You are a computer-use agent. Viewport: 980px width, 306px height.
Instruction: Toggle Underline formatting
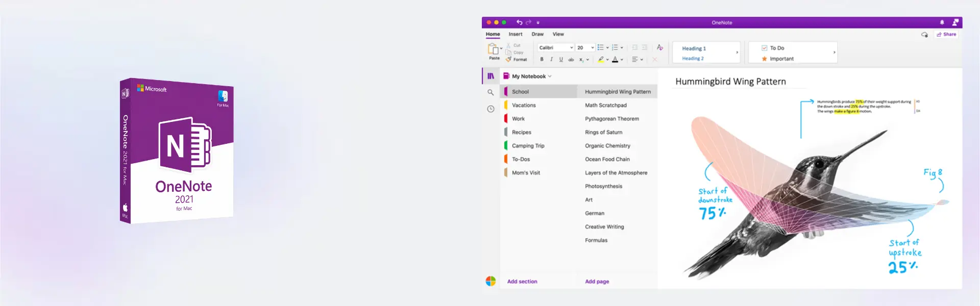[x=561, y=60]
